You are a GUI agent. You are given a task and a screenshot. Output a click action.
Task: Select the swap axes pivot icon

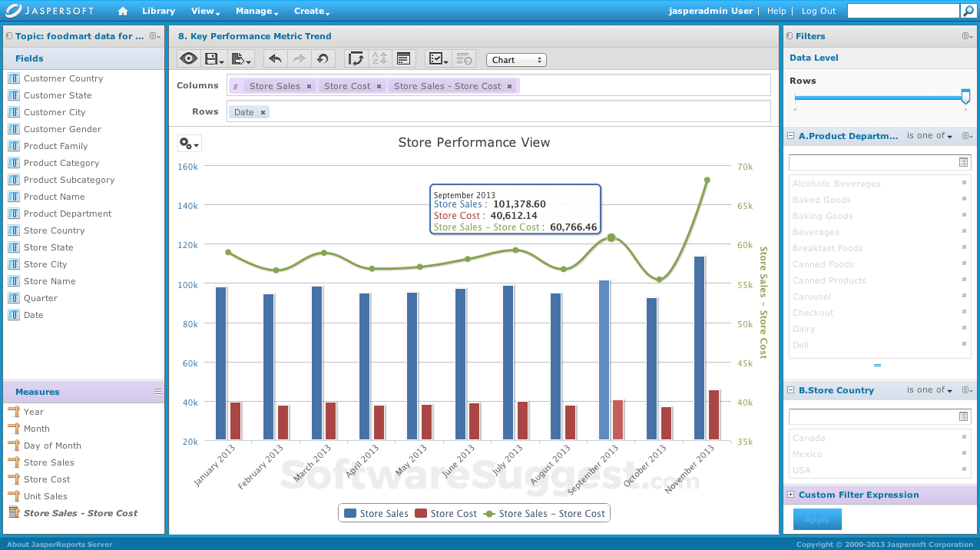tap(357, 59)
